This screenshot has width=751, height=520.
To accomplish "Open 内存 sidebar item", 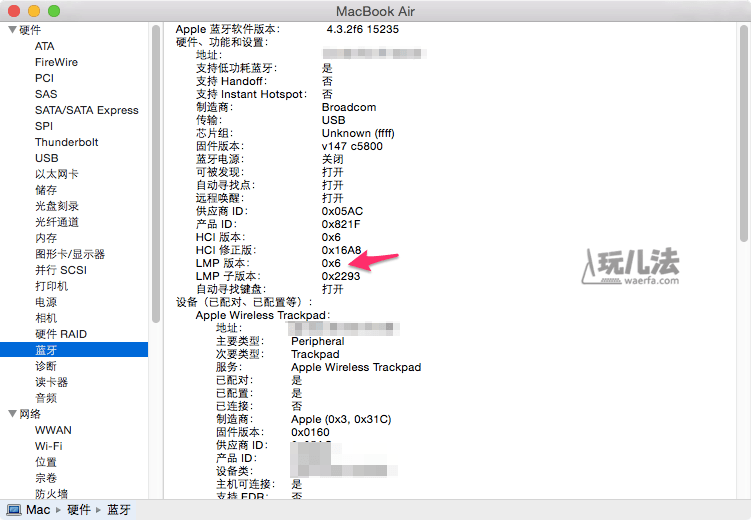I will point(46,238).
